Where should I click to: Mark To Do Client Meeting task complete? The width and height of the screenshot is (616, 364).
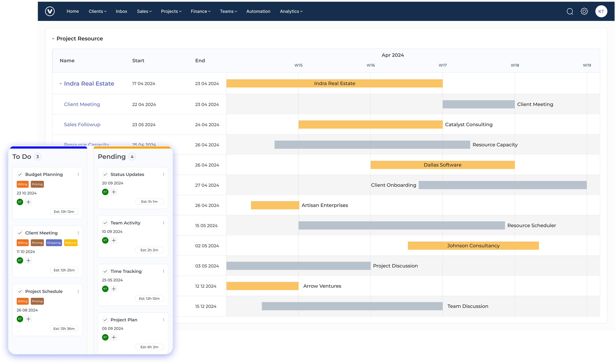[x=20, y=233]
